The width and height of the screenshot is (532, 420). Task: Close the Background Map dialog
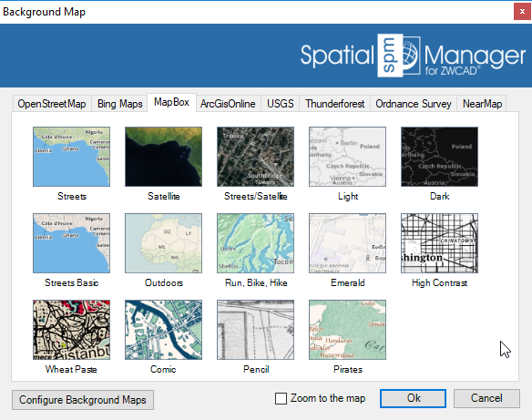click(x=522, y=12)
